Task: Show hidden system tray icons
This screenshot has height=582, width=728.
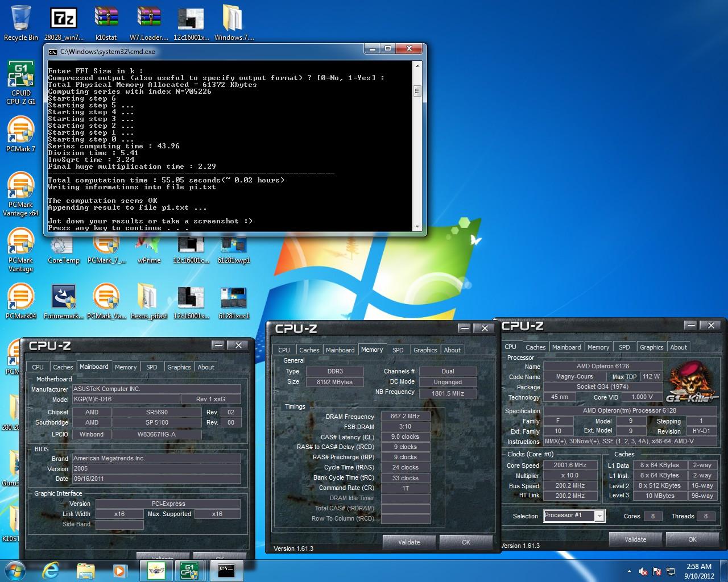Action: pos(629,571)
